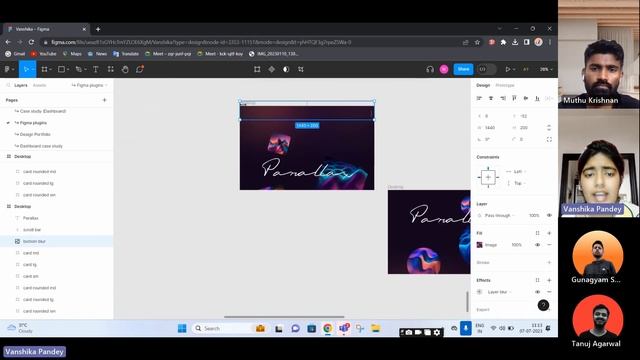Add a new stroke
Screen dimensions: 640x360
click(549, 262)
